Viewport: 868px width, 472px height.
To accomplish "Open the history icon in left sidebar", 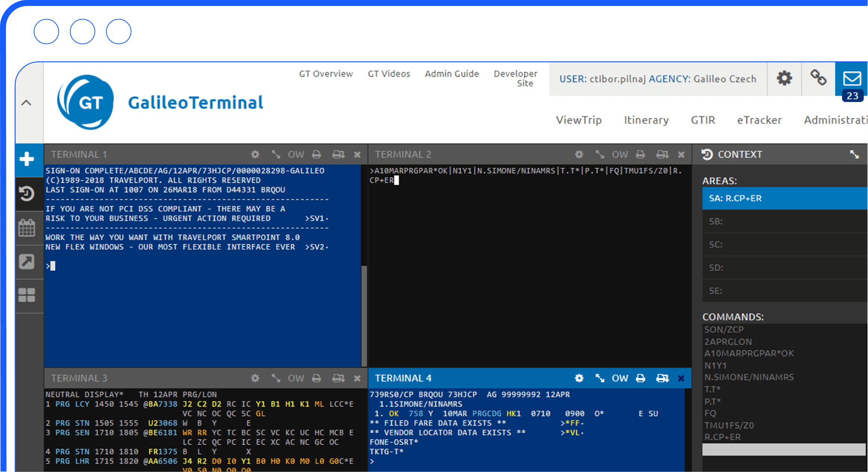I will pyautogui.click(x=27, y=193).
